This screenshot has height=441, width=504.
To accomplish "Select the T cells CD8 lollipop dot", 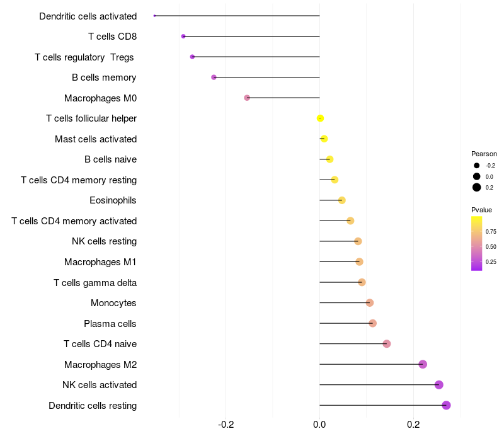I will pos(183,37).
